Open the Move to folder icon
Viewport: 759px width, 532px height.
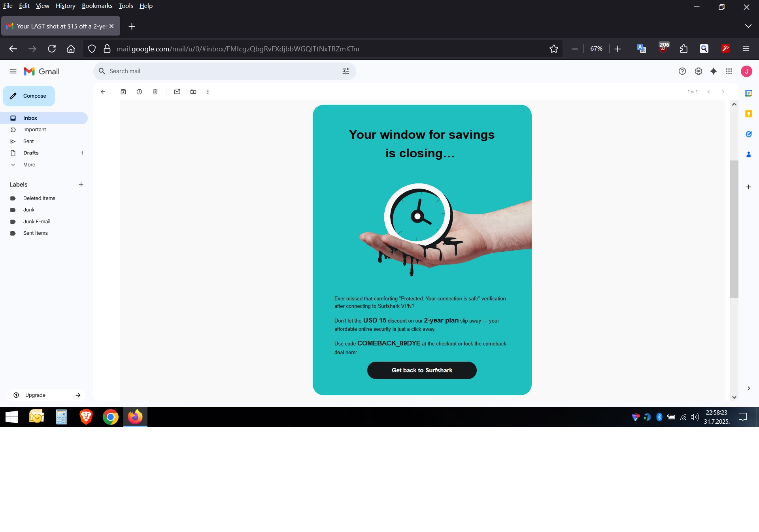pyautogui.click(x=193, y=92)
